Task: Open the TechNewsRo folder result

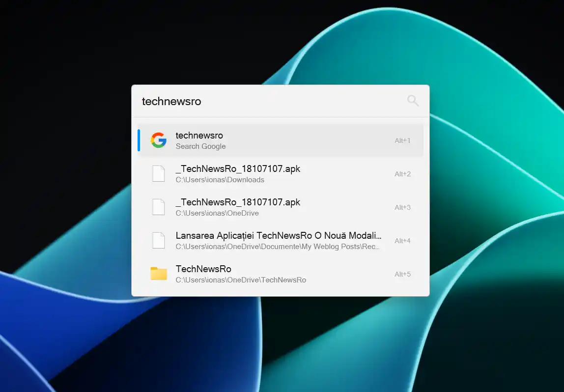Action: pos(203,269)
